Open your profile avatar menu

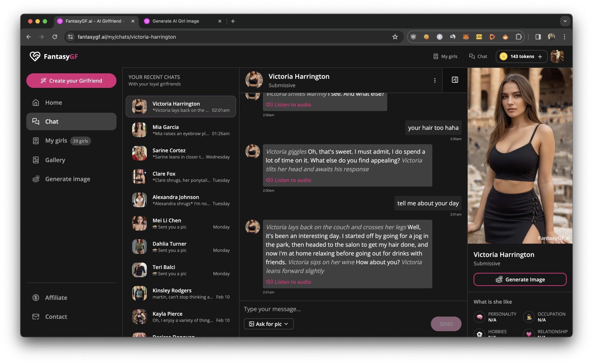click(x=557, y=56)
